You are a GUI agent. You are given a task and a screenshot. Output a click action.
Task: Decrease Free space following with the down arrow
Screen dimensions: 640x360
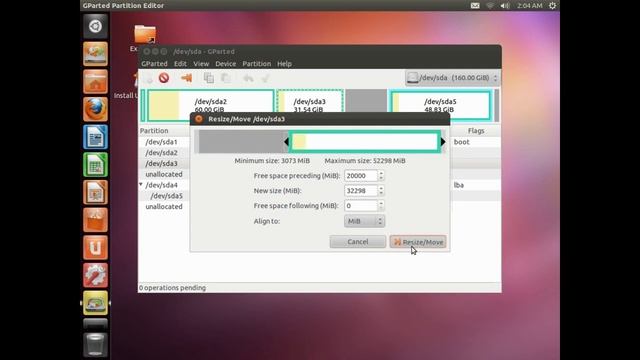point(381,208)
